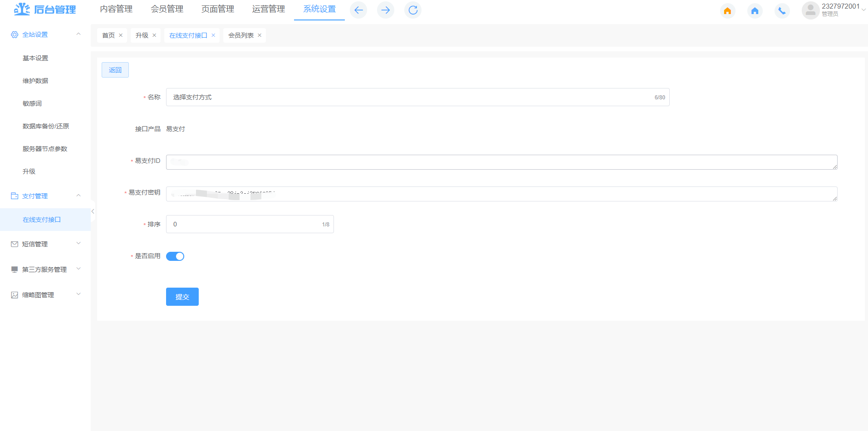Click the 提交 button
The image size is (868, 431).
(182, 297)
